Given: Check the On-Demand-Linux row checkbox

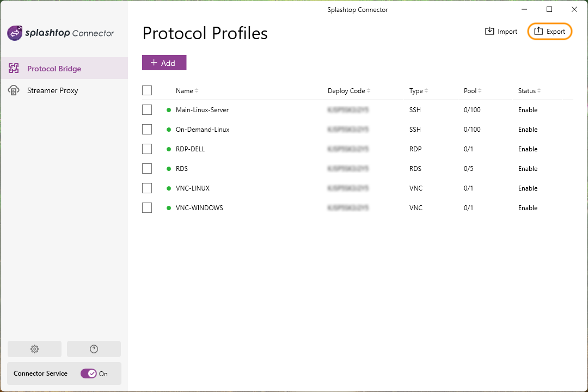Looking at the screenshot, I should pos(147,130).
